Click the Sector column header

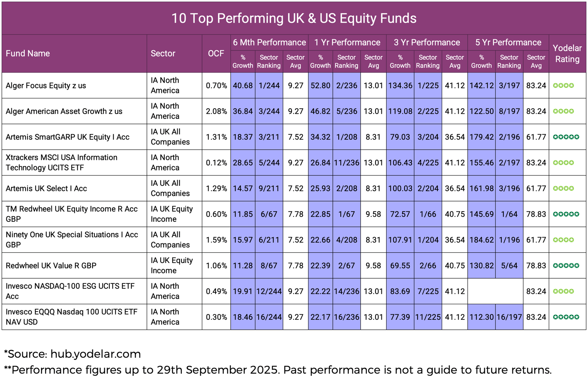[163, 54]
